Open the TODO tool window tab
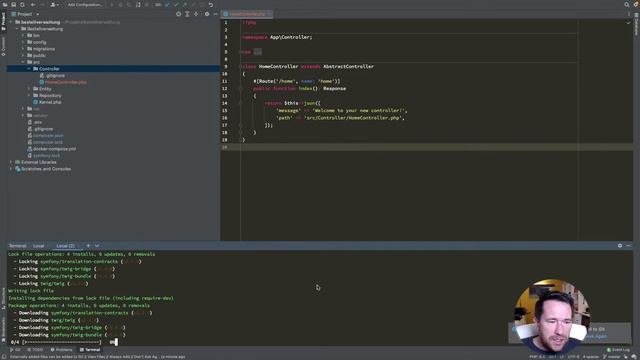This screenshot has width=640, height=360. point(35,350)
